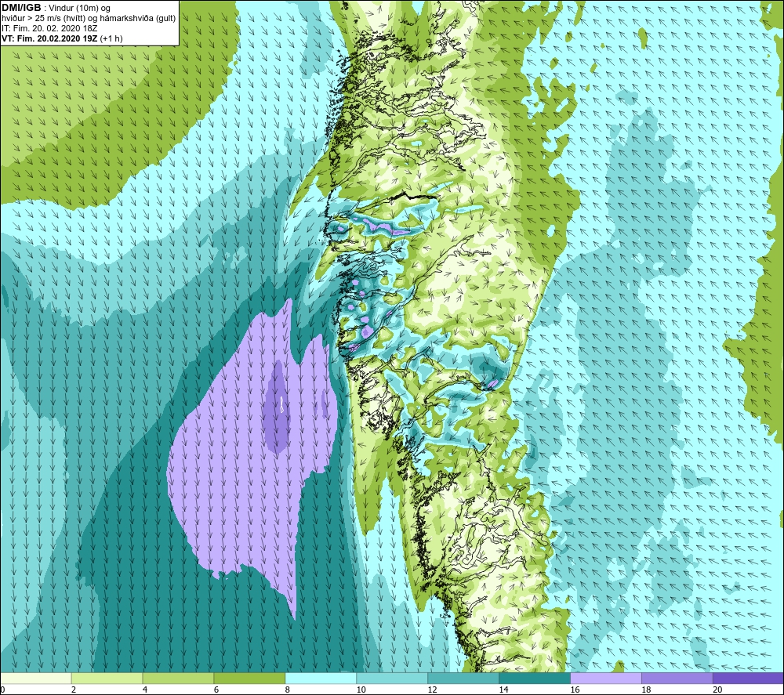Click the 'IT: Fim. 20. 02. 2020 18Z' line

pos(49,28)
